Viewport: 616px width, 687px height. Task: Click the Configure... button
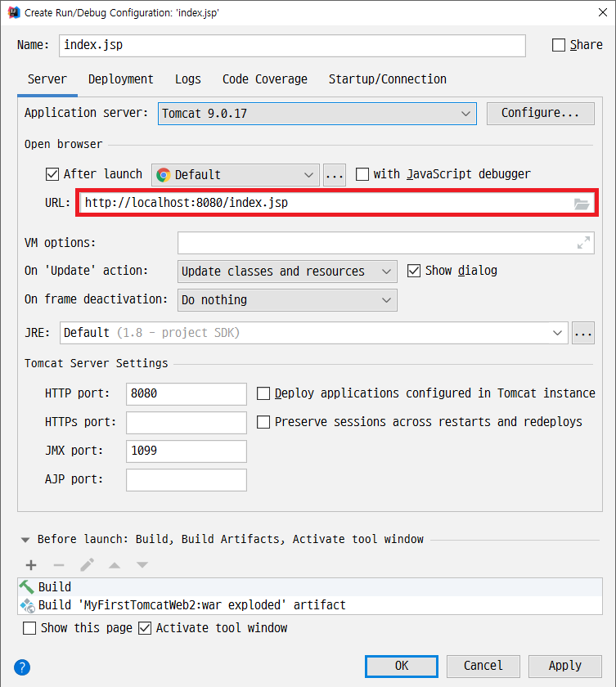point(541,114)
